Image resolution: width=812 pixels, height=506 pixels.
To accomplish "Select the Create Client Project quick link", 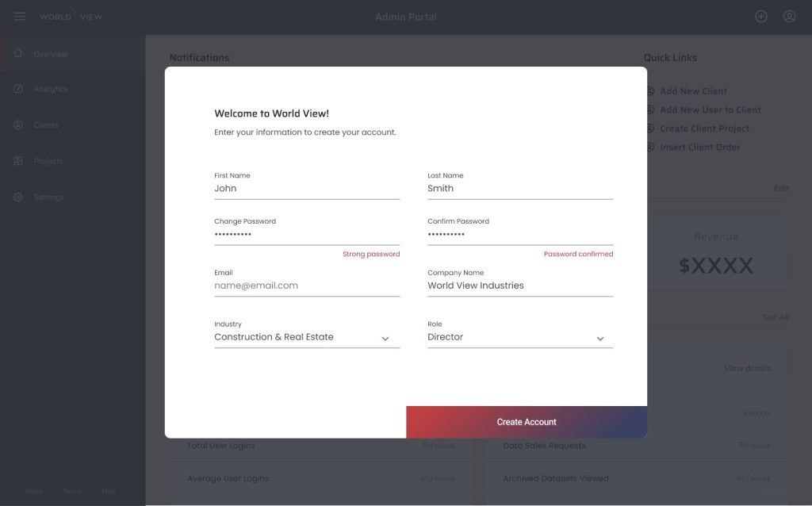I will [704, 128].
